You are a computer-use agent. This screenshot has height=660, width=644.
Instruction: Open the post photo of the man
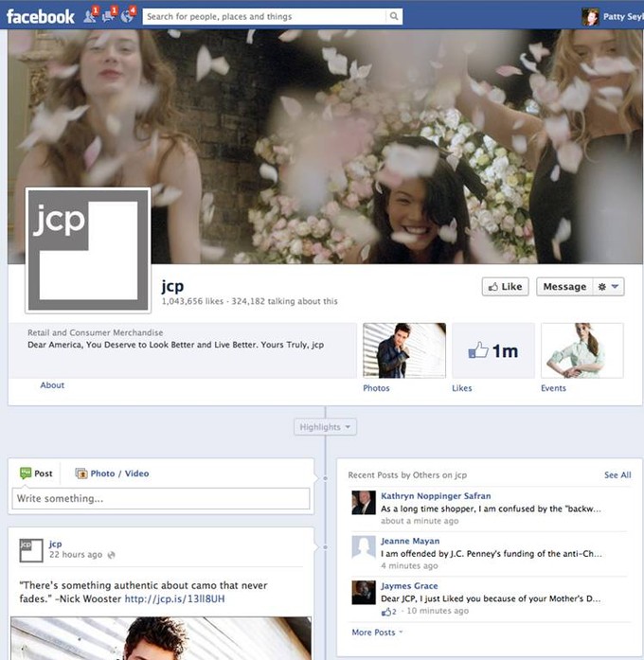click(x=161, y=638)
